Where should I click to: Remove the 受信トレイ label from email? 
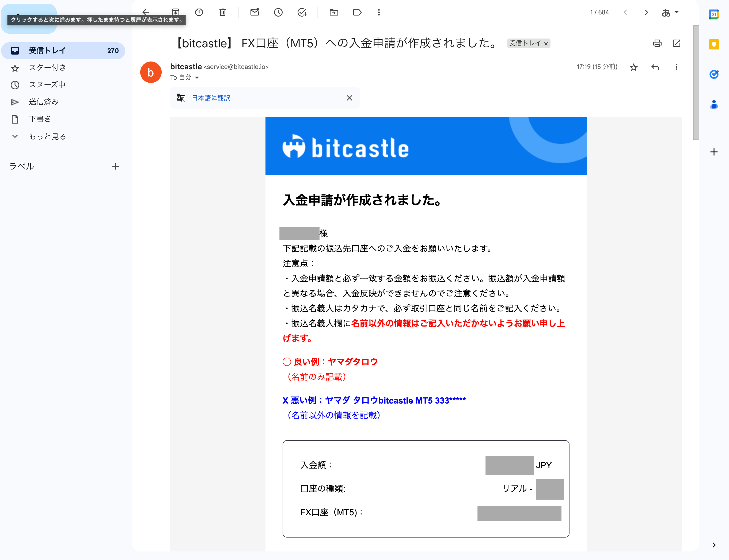point(546,44)
